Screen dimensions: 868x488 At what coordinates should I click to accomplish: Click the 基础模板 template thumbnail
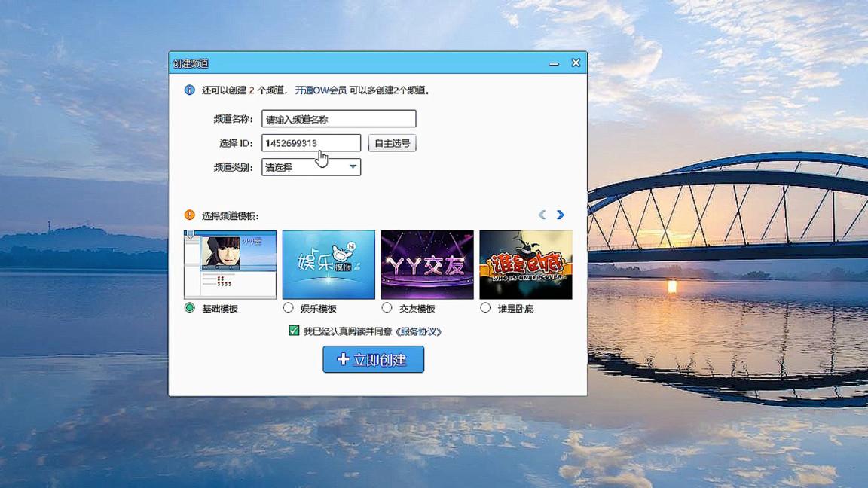point(230,264)
